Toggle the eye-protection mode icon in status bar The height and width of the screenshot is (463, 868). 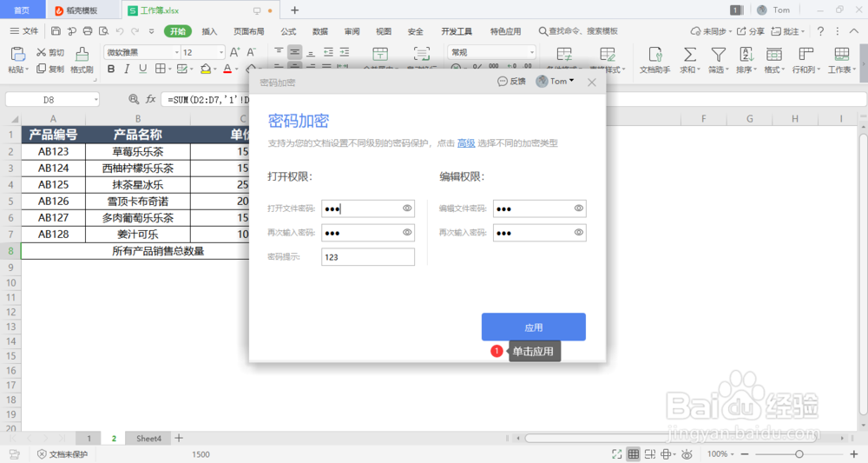point(687,454)
